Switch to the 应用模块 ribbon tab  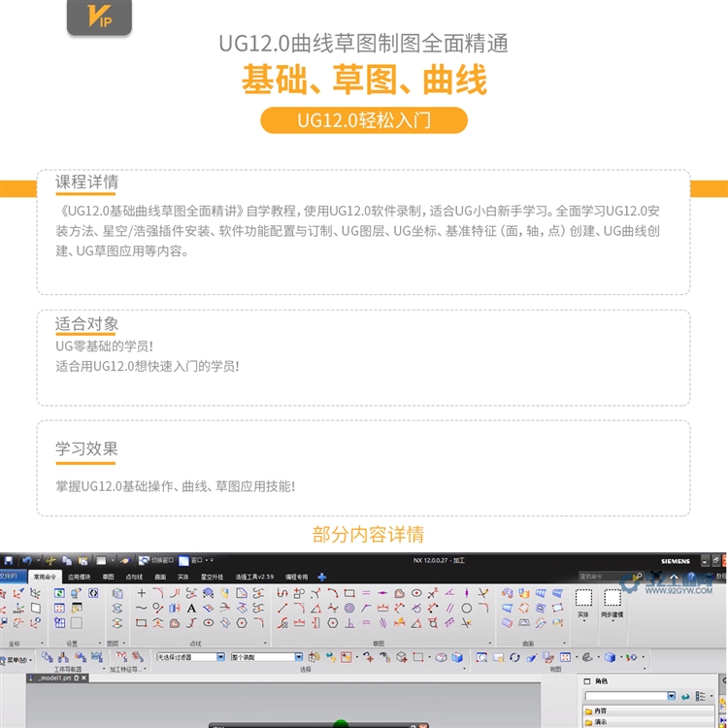[80, 578]
